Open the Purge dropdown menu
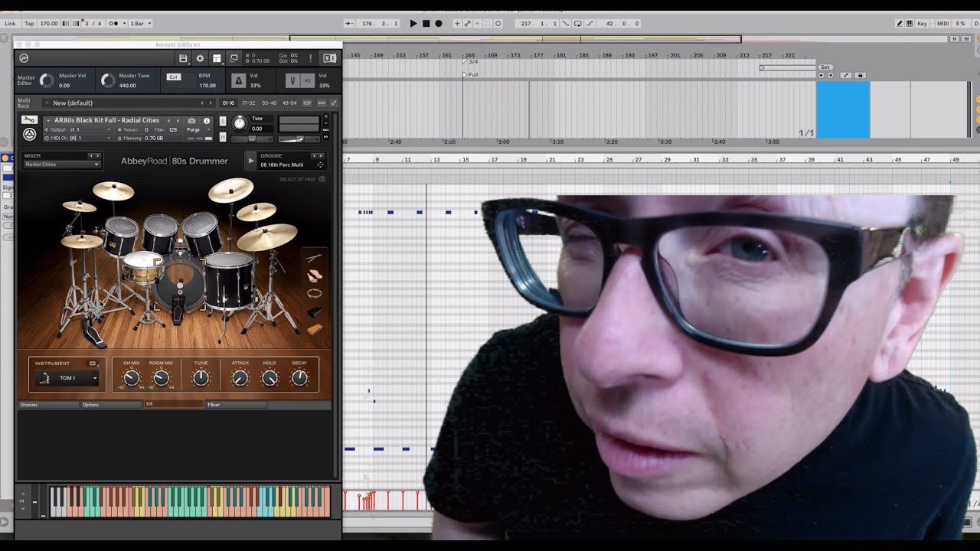Screen dimensions: 980x551 pyautogui.click(x=197, y=130)
